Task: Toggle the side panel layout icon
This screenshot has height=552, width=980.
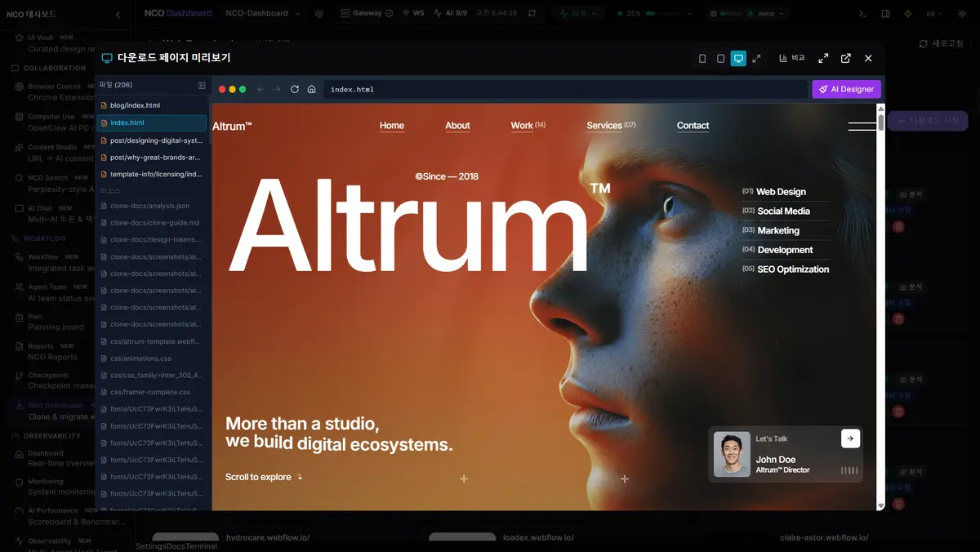Action: click(x=886, y=14)
